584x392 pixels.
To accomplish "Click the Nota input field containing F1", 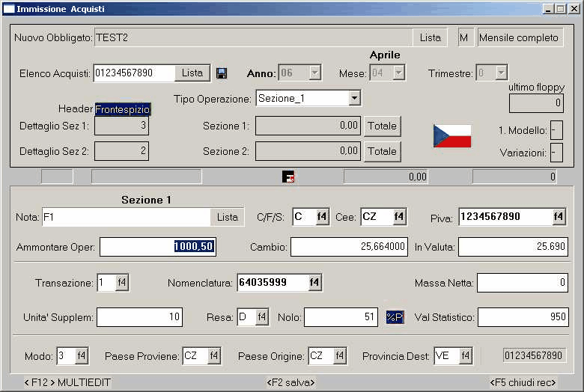I will point(127,217).
